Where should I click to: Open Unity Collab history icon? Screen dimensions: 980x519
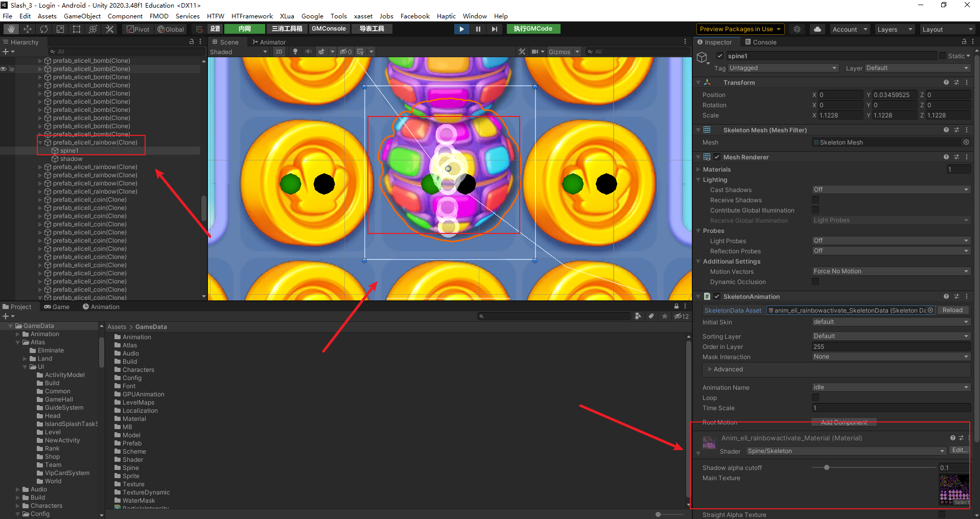pos(797,29)
